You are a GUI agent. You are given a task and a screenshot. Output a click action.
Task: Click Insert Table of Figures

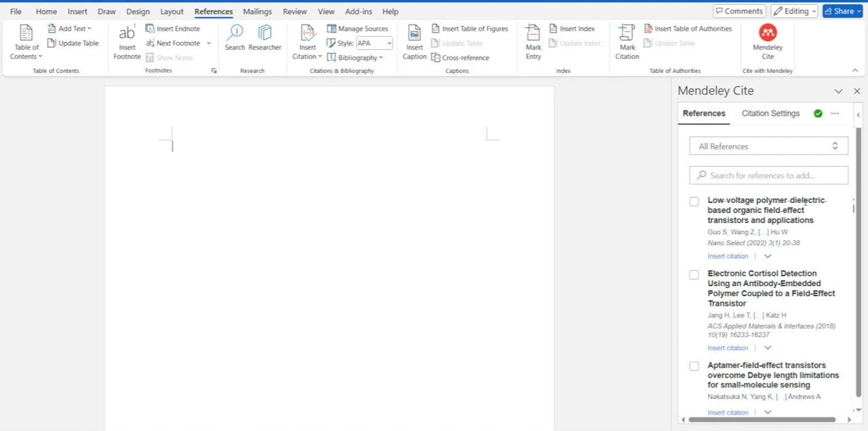coord(469,29)
